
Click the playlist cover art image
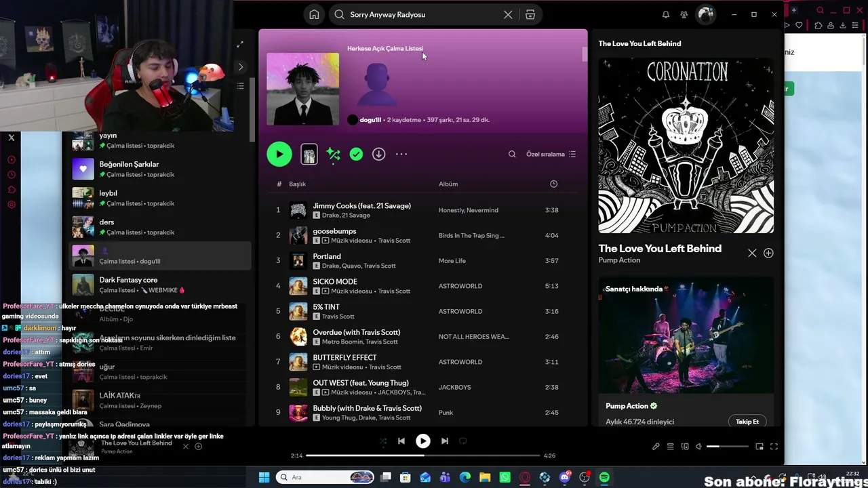[x=302, y=89]
